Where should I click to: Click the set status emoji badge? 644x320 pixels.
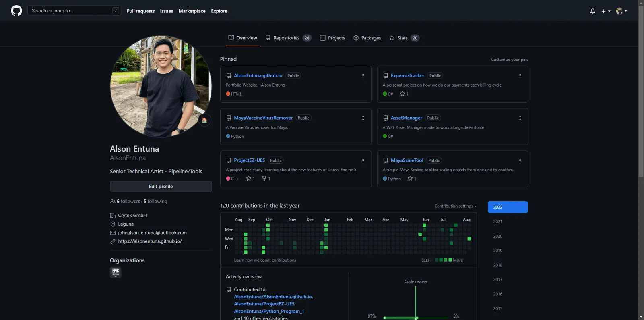(x=204, y=120)
